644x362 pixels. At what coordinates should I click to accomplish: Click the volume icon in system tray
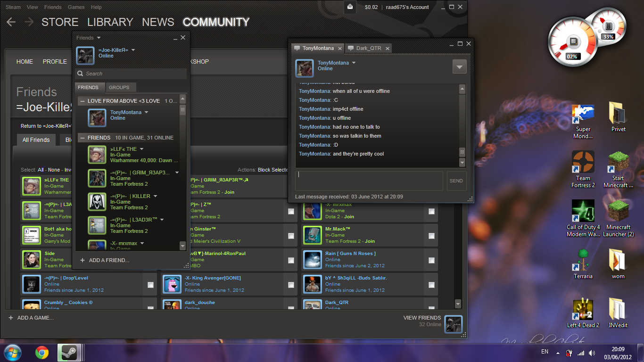pos(592,353)
